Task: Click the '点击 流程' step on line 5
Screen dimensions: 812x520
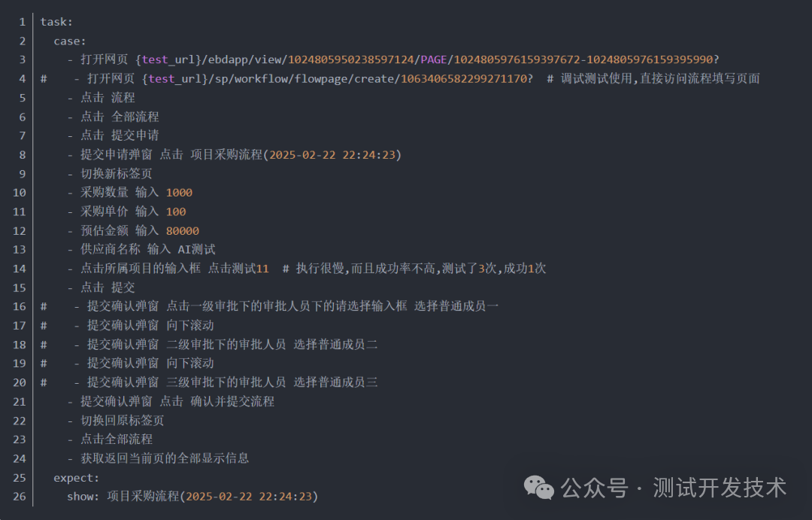Action: coord(108,98)
